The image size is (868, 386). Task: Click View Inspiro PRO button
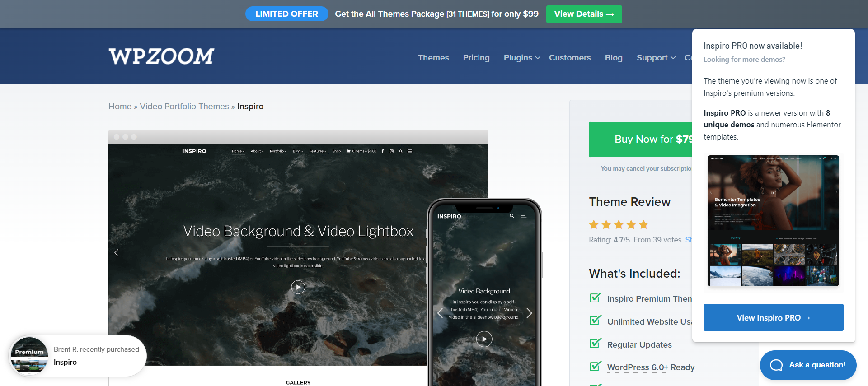tap(773, 318)
